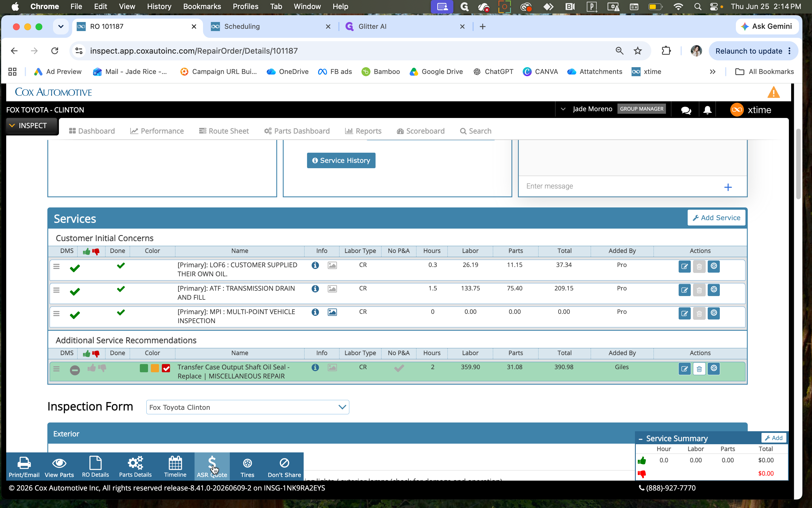Click Ask Gemini button

pyautogui.click(x=767, y=27)
